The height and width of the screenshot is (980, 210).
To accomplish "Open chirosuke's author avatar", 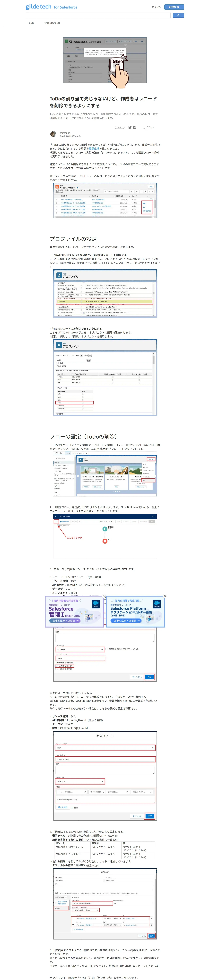I will 53,134.
